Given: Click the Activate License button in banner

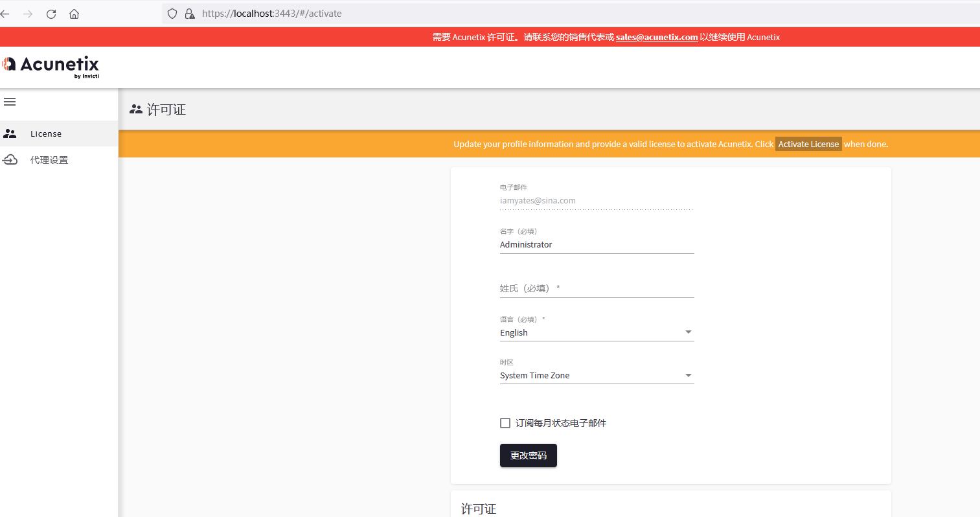Looking at the screenshot, I should tap(808, 144).
